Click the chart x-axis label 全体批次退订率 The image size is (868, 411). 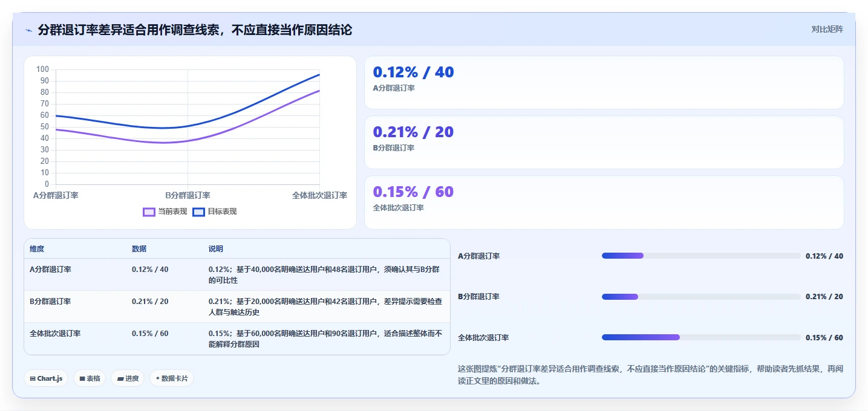(x=319, y=195)
